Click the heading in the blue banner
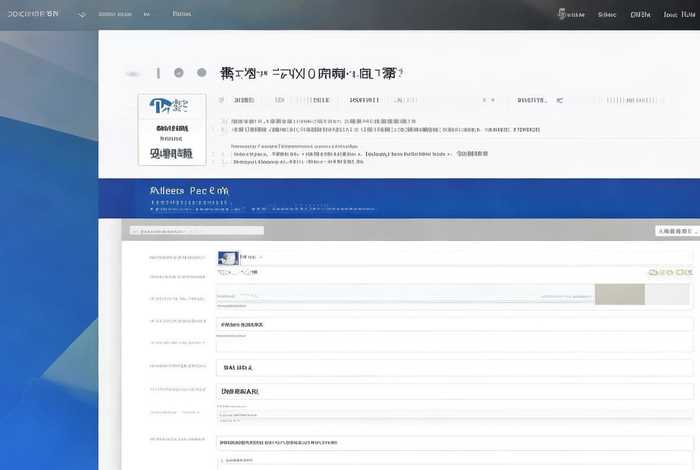Image resolution: width=700 pixels, height=470 pixels. (x=189, y=191)
